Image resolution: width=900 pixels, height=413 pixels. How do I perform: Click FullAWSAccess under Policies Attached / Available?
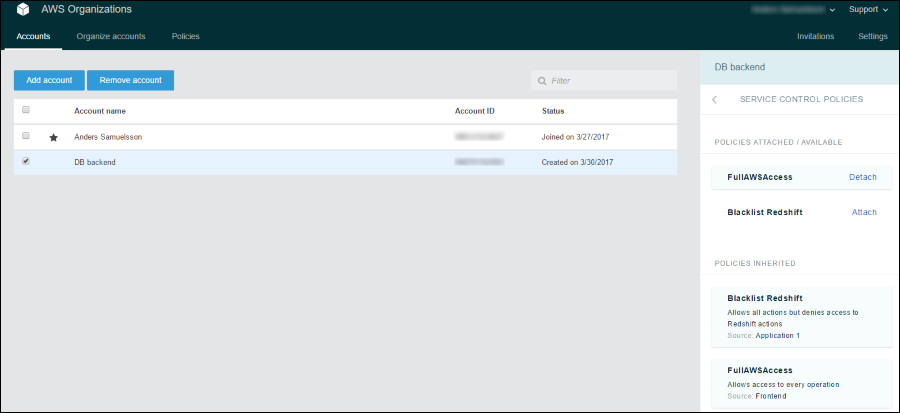click(x=760, y=177)
